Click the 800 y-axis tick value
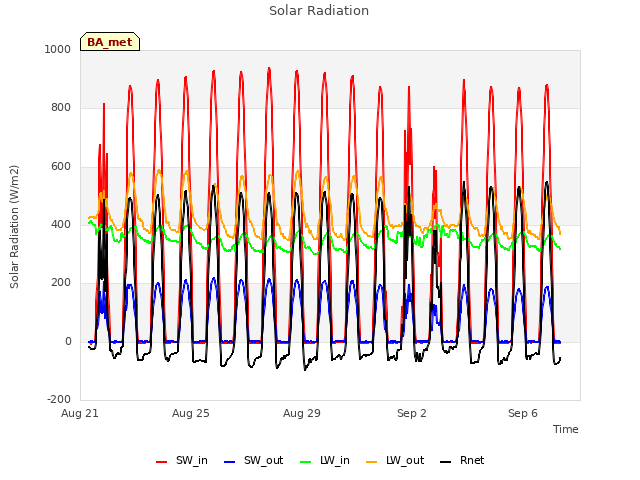Viewport: 640px width, 480px height. 61,108
